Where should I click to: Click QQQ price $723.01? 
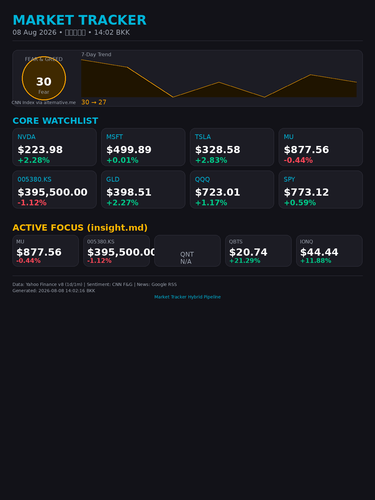pyautogui.click(x=217, y=192)
